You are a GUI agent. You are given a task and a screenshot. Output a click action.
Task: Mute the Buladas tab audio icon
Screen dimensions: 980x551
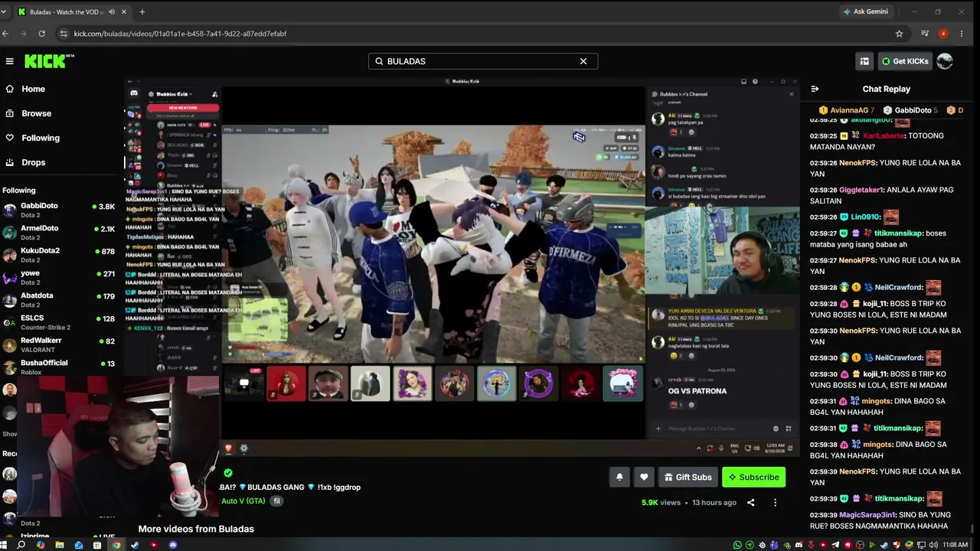pyautogui.click(x=112, y=11)
